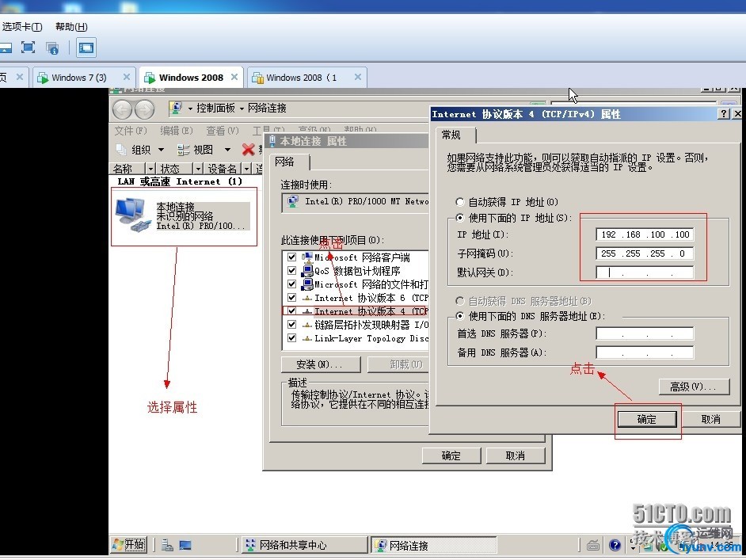Close the Windows 7 (3) tab
The width and height of the screenshot is (746, 560).
point(127,77)
